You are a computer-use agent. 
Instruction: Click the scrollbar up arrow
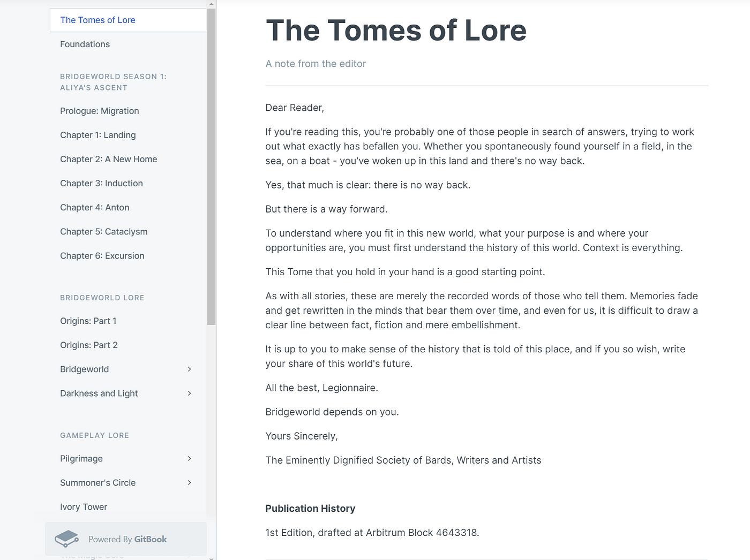pos(211,4)
